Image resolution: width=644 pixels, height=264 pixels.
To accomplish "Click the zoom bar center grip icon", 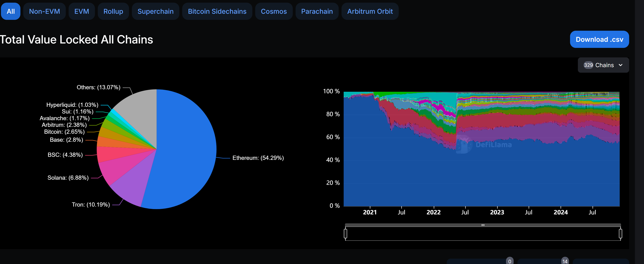I will 483,225.
